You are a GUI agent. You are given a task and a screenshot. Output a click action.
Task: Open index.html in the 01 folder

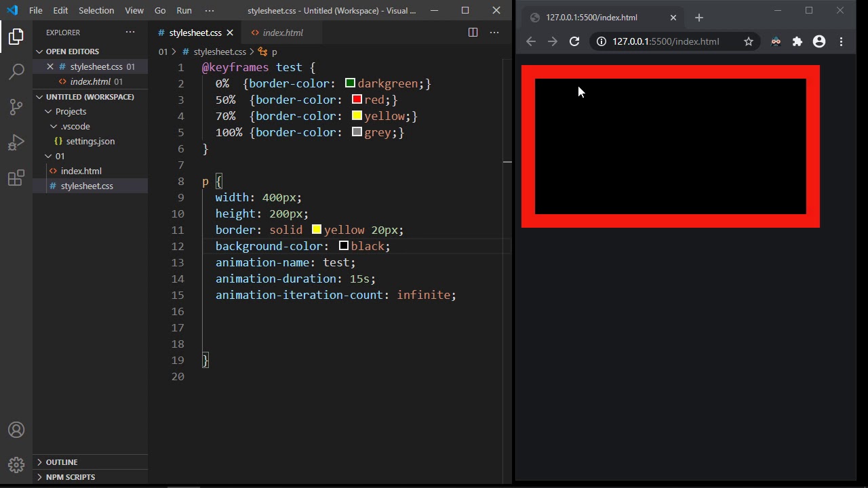click(90, 171)
